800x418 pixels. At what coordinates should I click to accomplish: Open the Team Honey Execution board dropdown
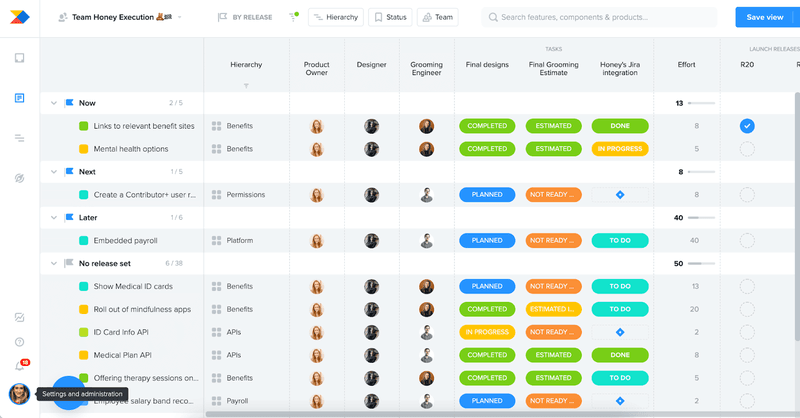(x=179, y=17)
